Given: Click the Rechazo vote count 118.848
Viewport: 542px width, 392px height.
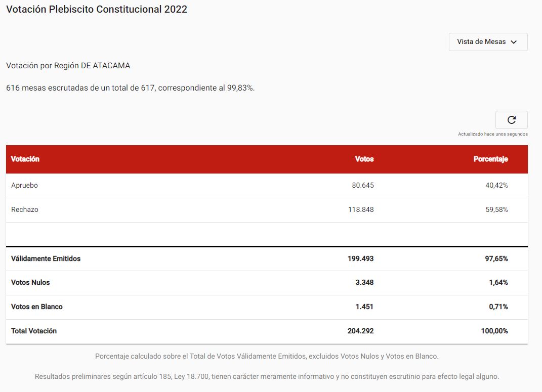Looking at the screenshot, I should click(361, 209).
